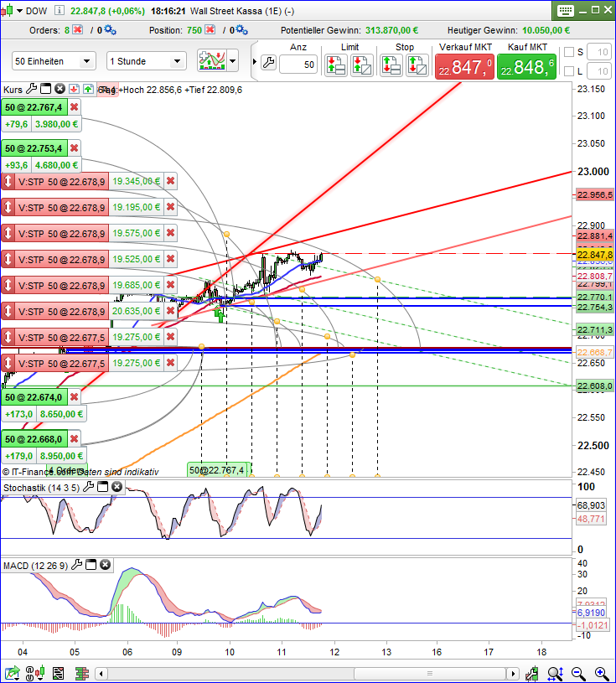Close position 50 @ 22.674,0
This screenshot has height=683, width=616.
pyautogui.click(x=75, y=397)
